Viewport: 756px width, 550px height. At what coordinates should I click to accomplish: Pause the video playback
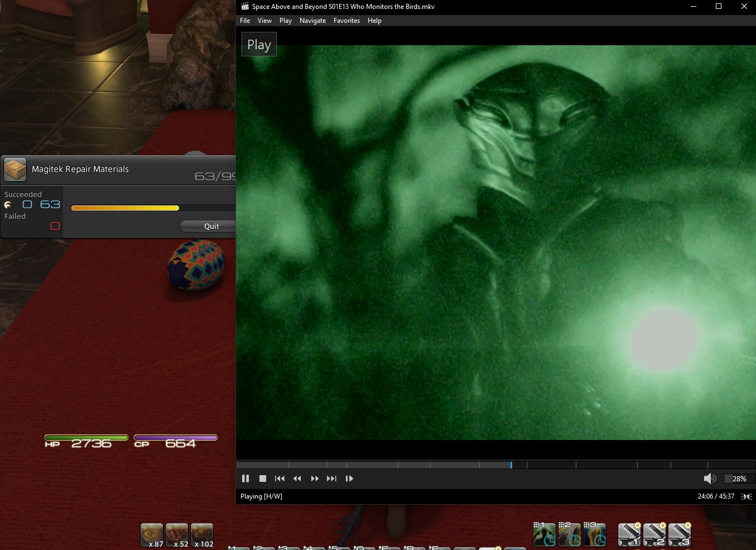[x=245, y=479]
